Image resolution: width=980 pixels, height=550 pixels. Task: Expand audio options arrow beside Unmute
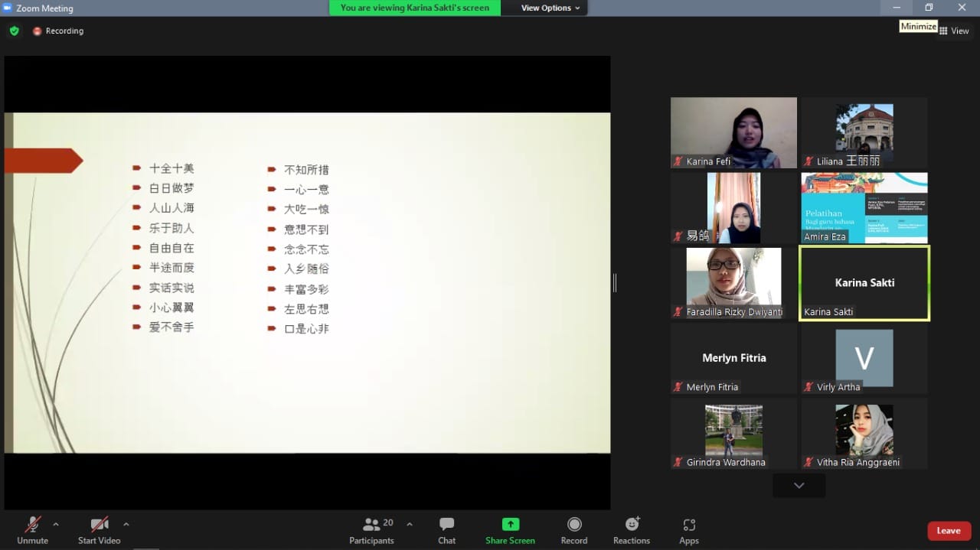[x=56, y=524]
